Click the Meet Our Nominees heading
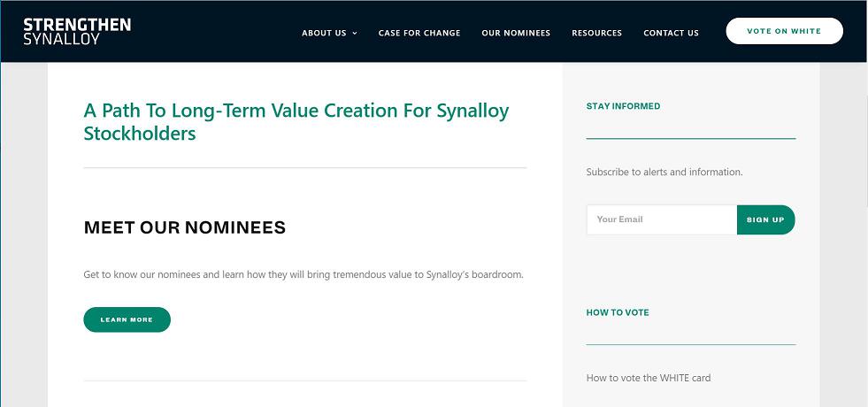Viewport: 868px width, 407px height. click(184, 227)
